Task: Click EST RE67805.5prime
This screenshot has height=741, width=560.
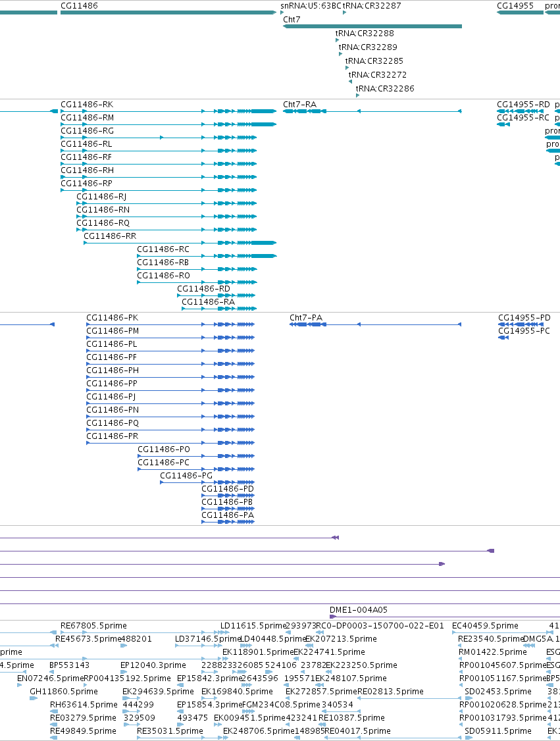Action: click(93, 626)
